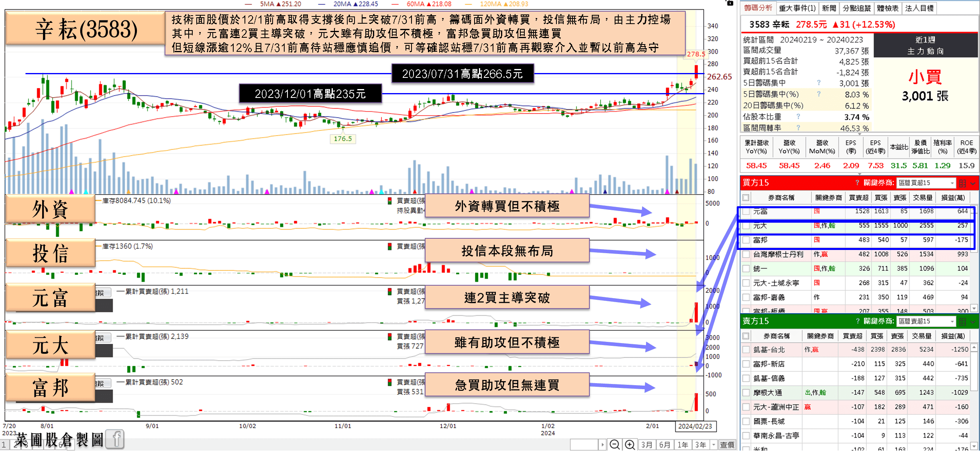Select the 華南永昌-古亭 broker row
The image size is (980, 461).
856,436
